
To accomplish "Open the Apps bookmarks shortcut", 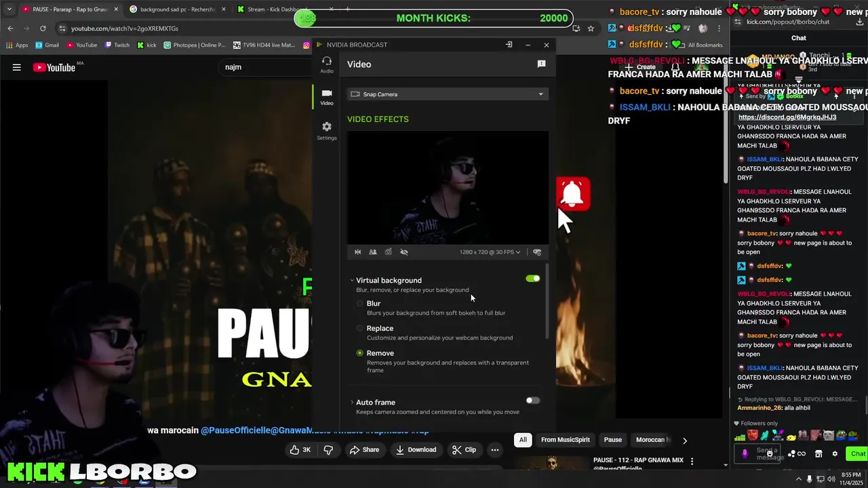I will (x=17, y=45).
